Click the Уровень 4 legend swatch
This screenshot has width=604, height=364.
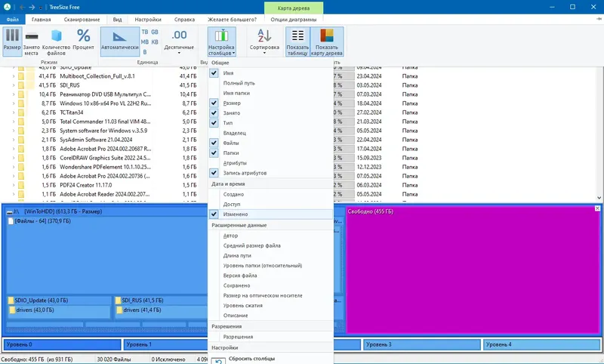coord(541,344)
